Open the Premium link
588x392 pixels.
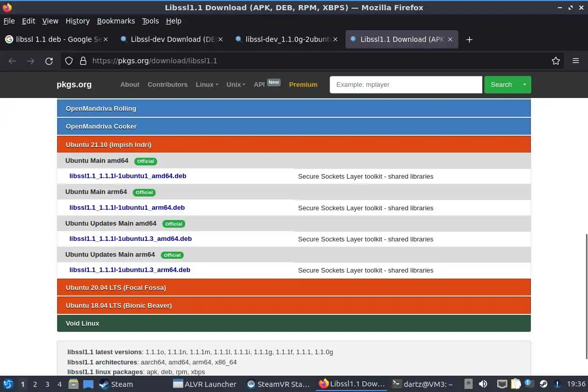pyautogui.click(x=303, y=84)
